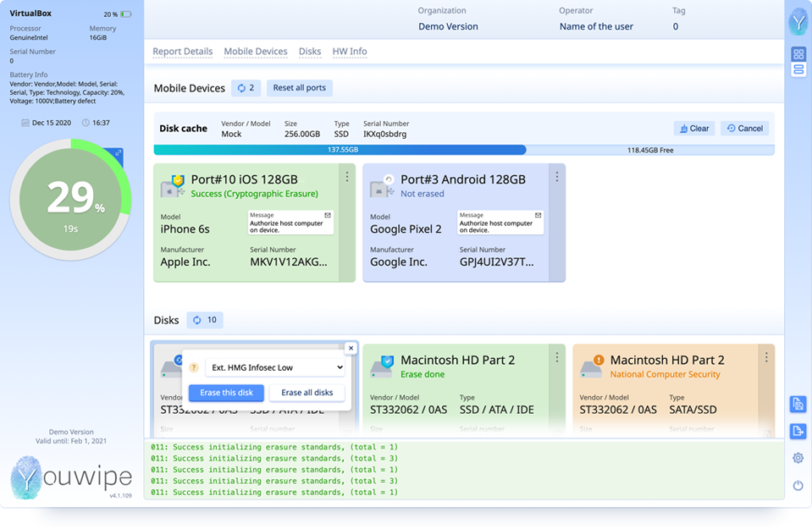Click the 'Google Inc.' manufacturer text

tap(399, 262)
